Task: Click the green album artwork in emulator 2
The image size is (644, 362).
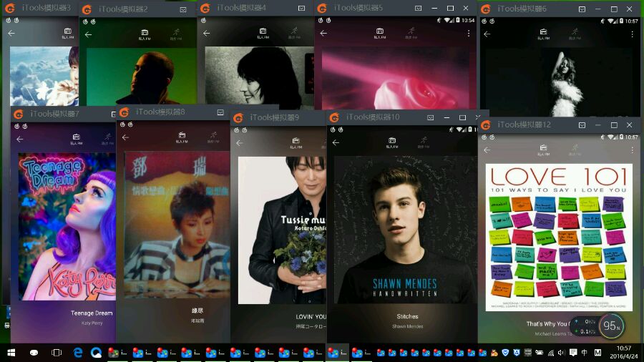Action: (142, 77)
